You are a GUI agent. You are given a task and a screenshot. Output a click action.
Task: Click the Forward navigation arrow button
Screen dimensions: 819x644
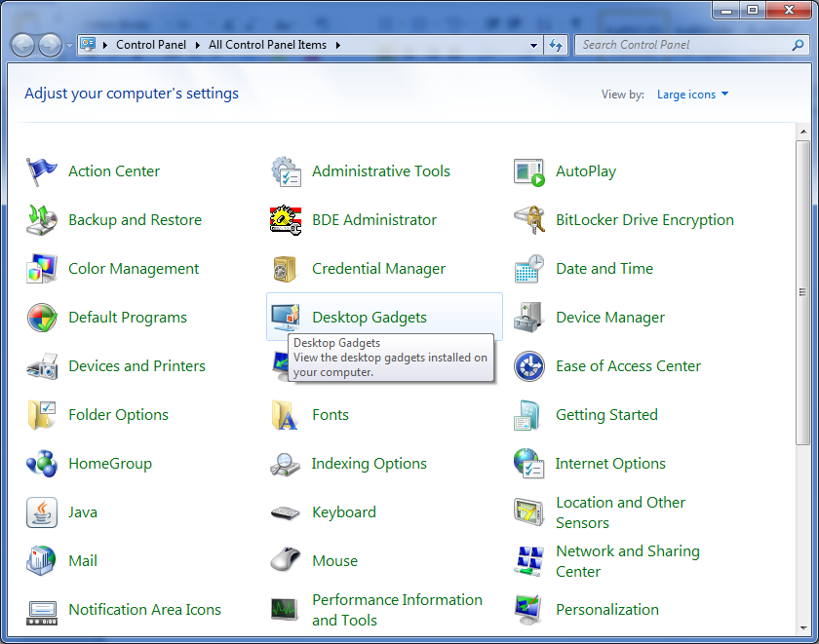[50, 46]
